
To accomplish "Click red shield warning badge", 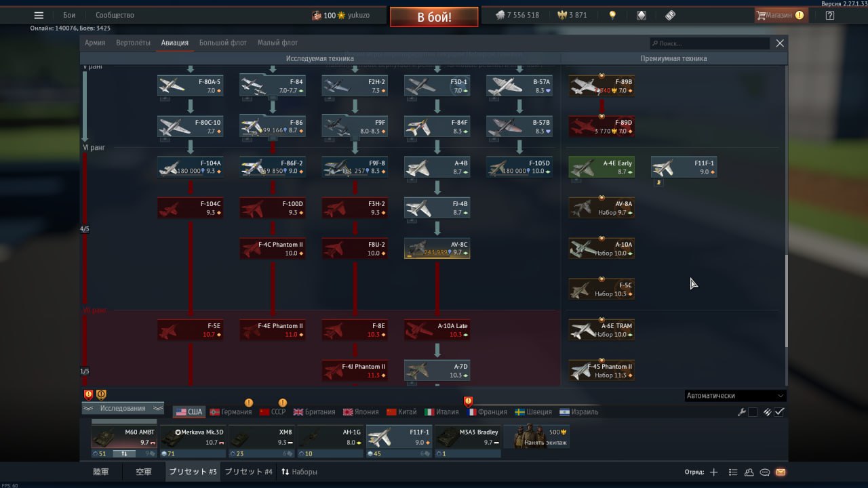I will click(x=88, y=394).
